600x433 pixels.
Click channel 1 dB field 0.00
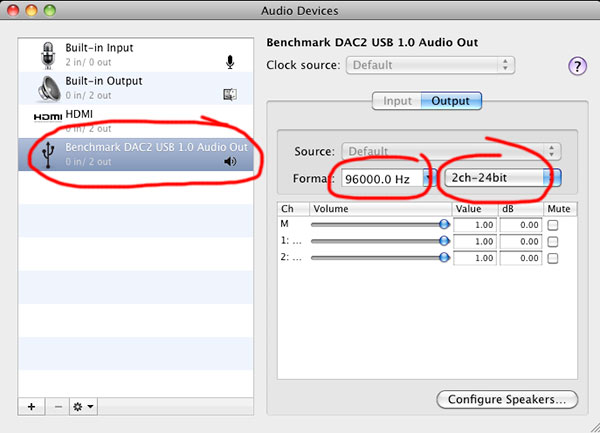pyautogui.click(x=521, y=241)
